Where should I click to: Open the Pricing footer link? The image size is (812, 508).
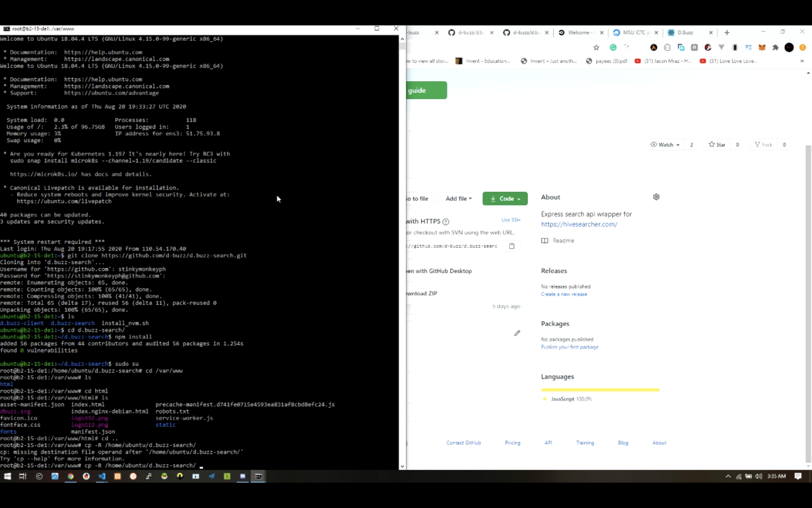513,443
